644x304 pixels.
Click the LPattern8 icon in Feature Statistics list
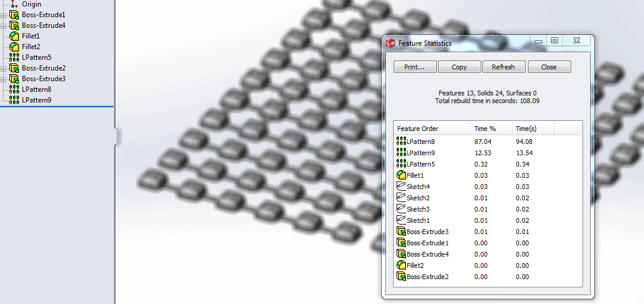tap(401, 142)
